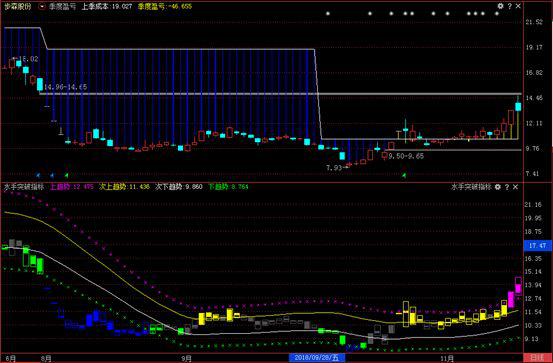The height and width of the screenshot is (363, 553).
Task: Select the 季度盈亏 indicator name label
Action: click(62, 6)
